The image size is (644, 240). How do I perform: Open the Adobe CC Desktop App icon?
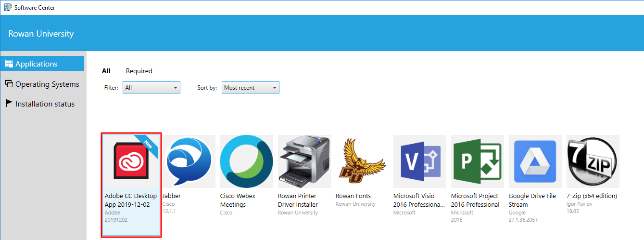[x=131, y=161]
